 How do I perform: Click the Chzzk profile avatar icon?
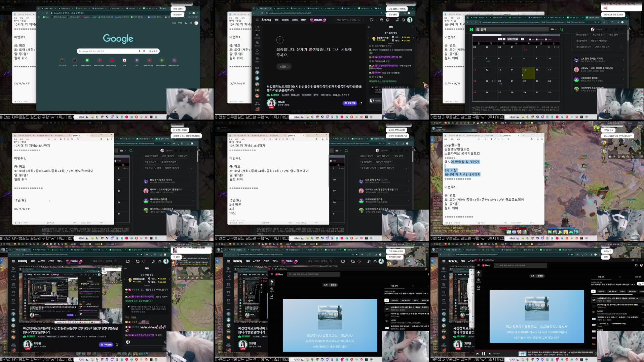410,20
